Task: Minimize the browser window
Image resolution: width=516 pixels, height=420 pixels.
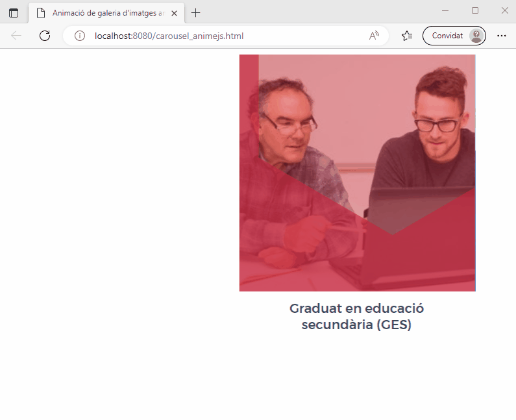Action: click(445, 10)
